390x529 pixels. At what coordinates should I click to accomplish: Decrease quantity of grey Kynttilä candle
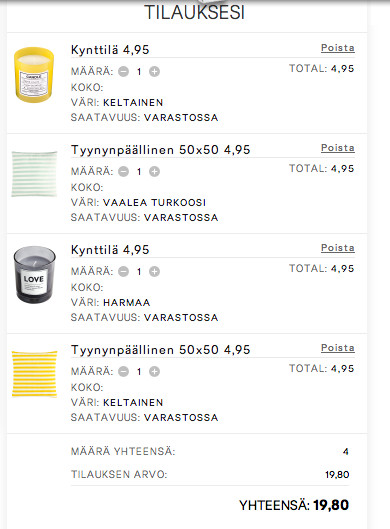(123, 272)
